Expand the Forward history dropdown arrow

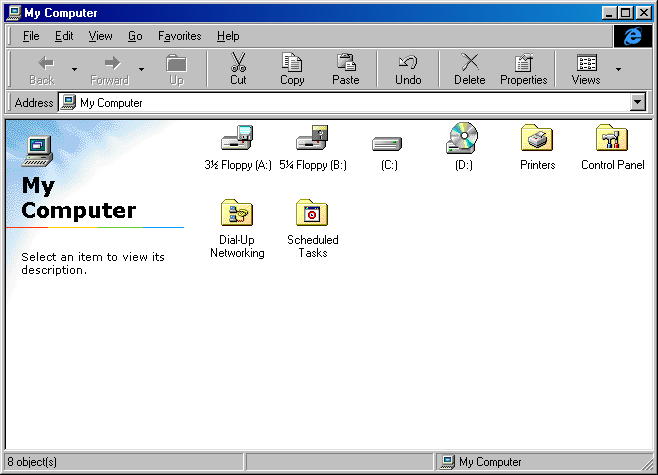(141, 69)
